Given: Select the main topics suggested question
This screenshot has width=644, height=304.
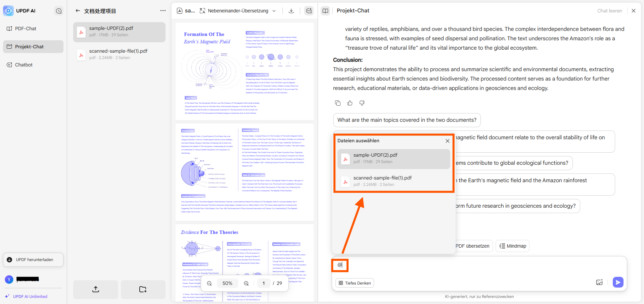Looking at the screenshot, I should point(407,120).
